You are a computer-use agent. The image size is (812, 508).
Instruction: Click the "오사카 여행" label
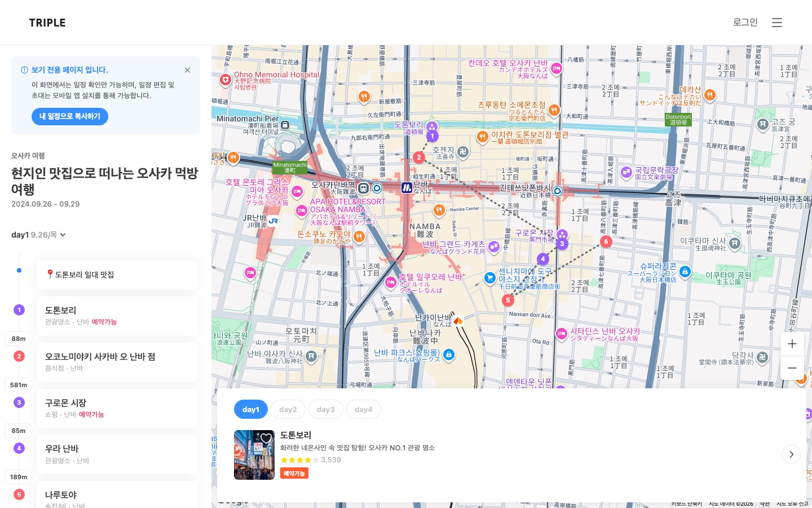point(28,156)
